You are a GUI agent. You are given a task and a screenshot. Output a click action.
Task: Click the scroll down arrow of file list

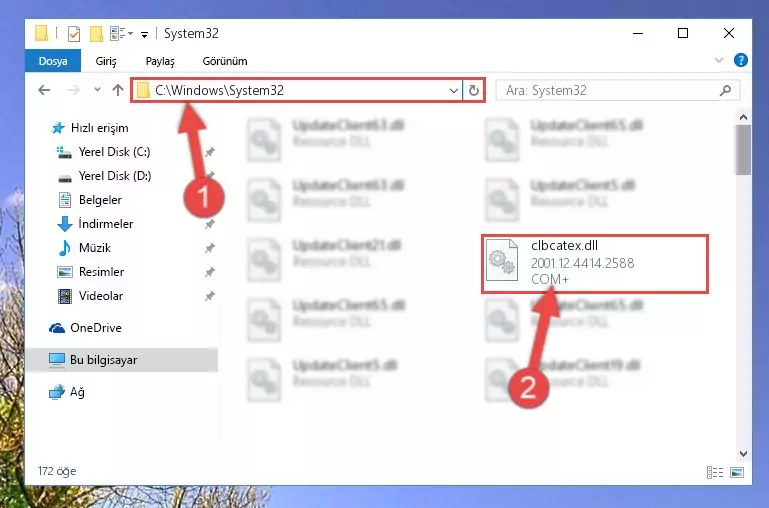[x=743, y=454]
